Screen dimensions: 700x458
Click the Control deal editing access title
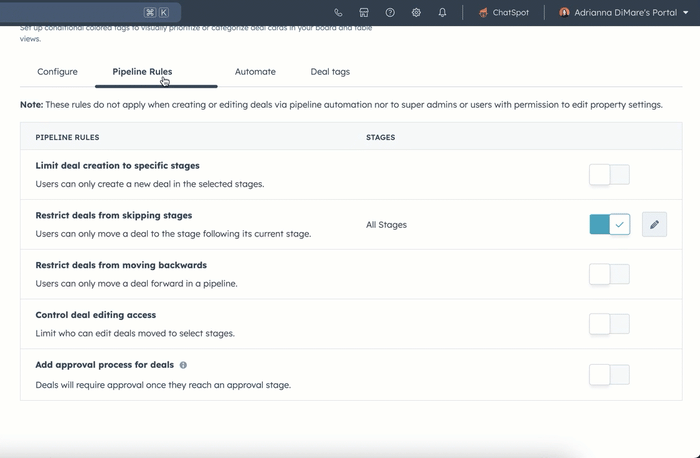point(96,315)
